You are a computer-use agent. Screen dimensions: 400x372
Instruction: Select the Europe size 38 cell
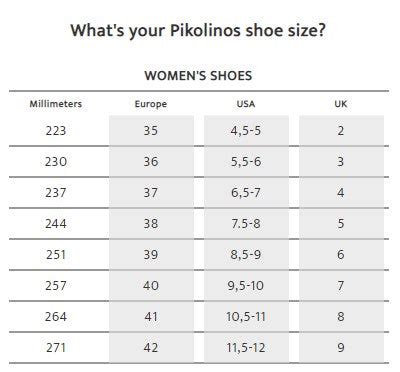coord(151,224)
